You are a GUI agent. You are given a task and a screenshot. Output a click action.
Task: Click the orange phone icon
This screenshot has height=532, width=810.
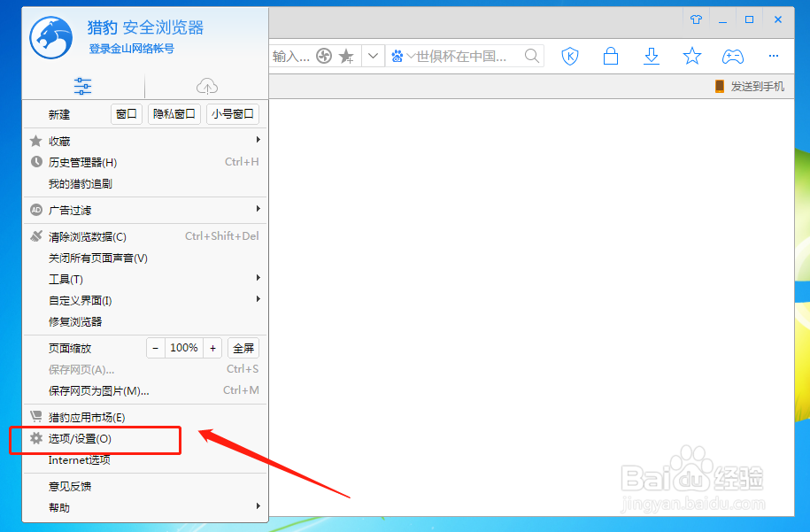[x=719, y=86]
